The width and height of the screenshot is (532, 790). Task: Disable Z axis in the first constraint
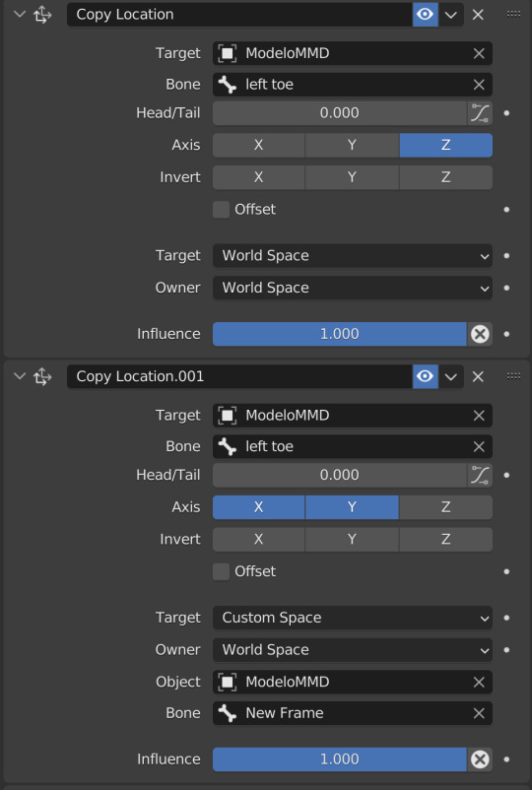tap(446, 145)
